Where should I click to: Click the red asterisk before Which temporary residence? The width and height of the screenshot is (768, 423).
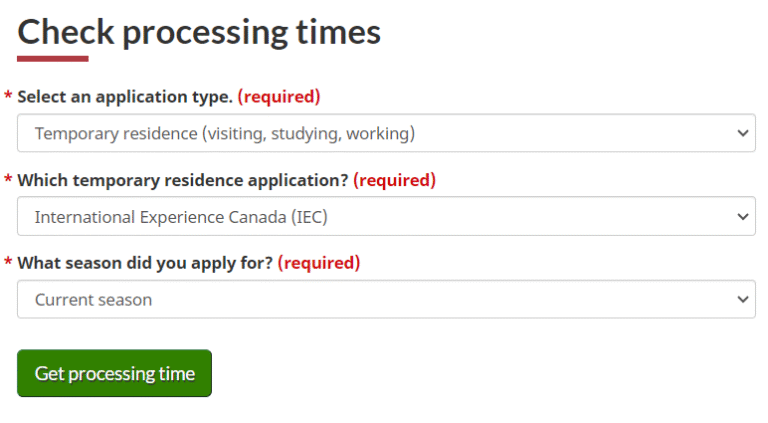point(9,180)
